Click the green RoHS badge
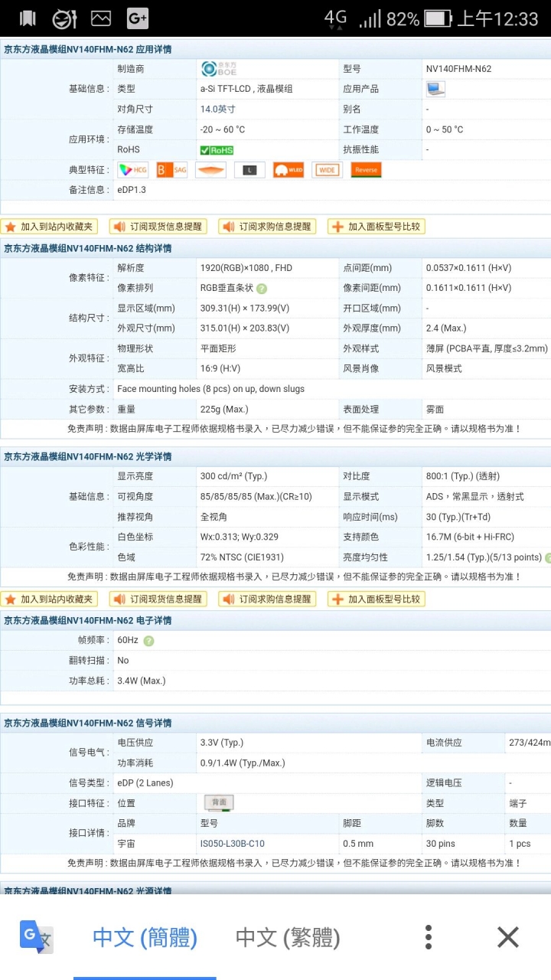This screenshot has width=551, height=980. coord(217,150)
